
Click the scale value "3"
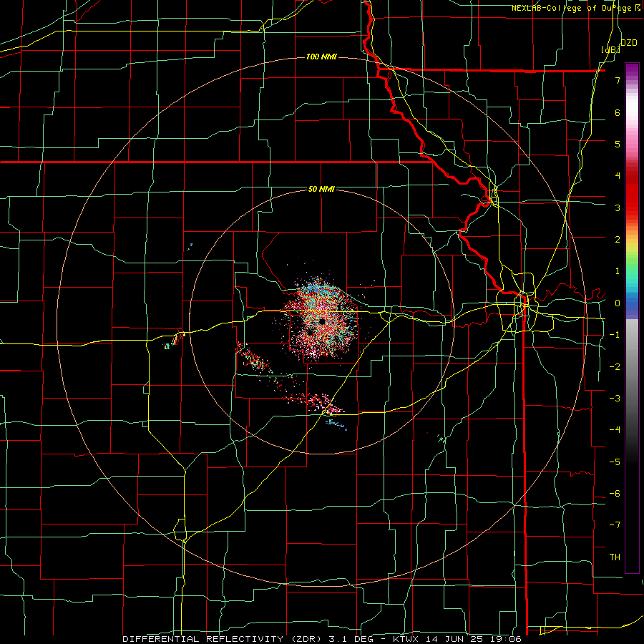(x=618, y=208)
